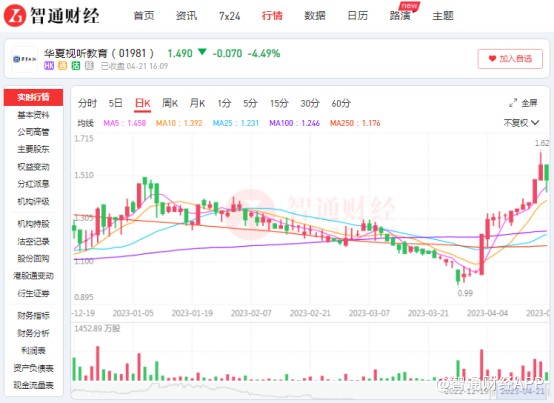The height and width of the screenshot is (403, 554).
Task: Open 港股通变动 in the sidebar
Action: pyautogui.click(x=34, y=276)
